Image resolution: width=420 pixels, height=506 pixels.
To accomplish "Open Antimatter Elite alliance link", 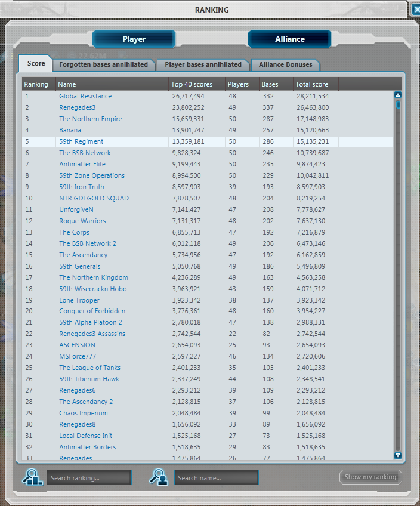I will [x=82, y=164].
